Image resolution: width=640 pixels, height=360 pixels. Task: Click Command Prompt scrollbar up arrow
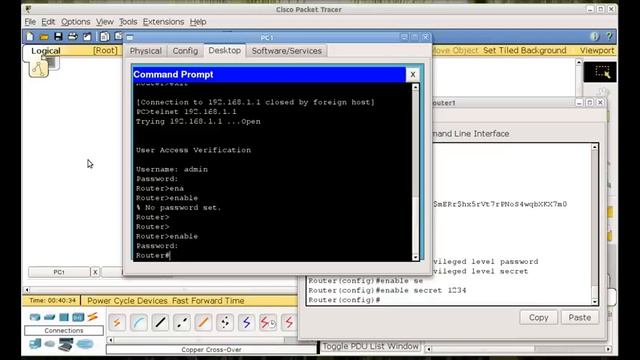point(416,87)
